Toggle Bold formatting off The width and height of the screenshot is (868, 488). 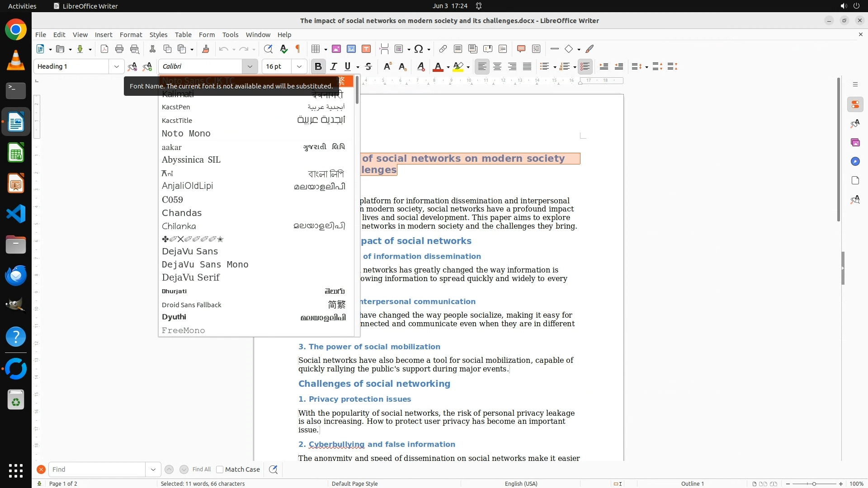[x=318, y=66]
